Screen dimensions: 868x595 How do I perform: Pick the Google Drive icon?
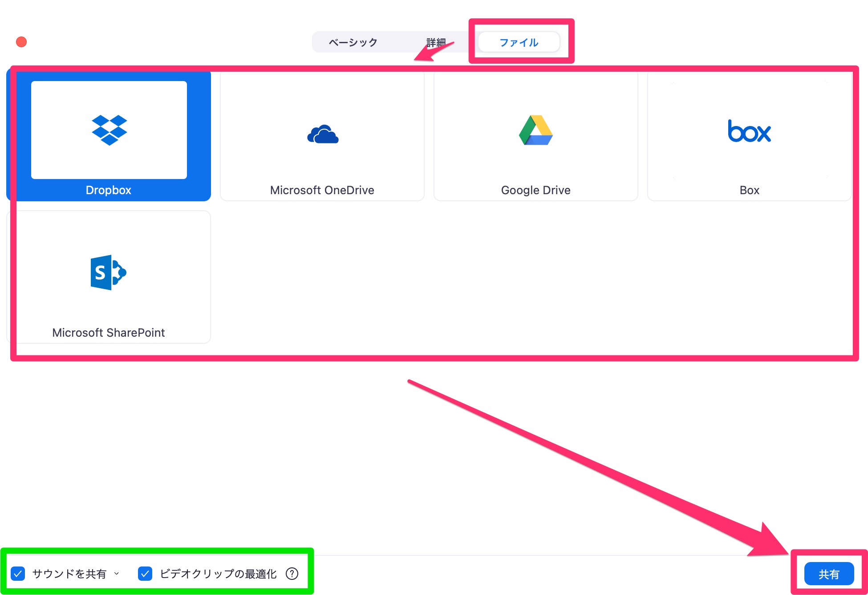pyautogui.click(x=536, y=130)
